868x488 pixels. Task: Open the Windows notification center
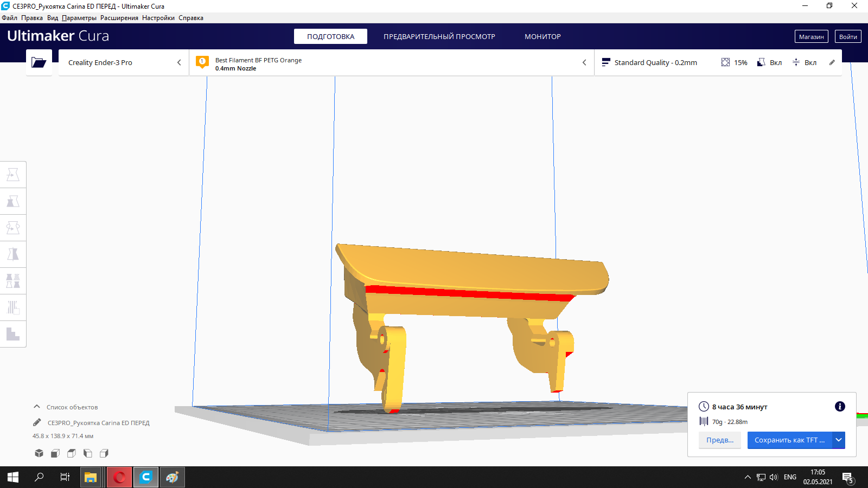[x=848, y=478]
